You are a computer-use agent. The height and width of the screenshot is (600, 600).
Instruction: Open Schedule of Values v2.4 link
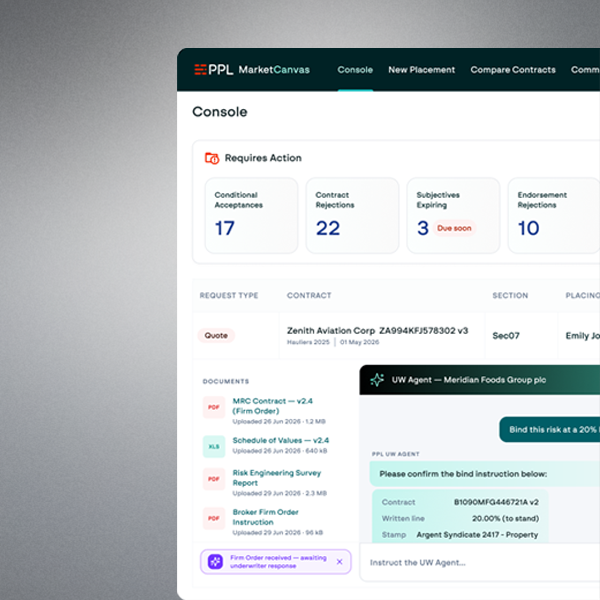(281, 440)
